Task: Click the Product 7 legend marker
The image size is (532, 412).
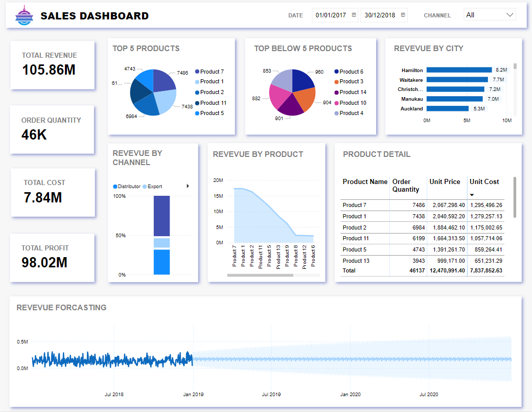Action: (x=197, y=72)
